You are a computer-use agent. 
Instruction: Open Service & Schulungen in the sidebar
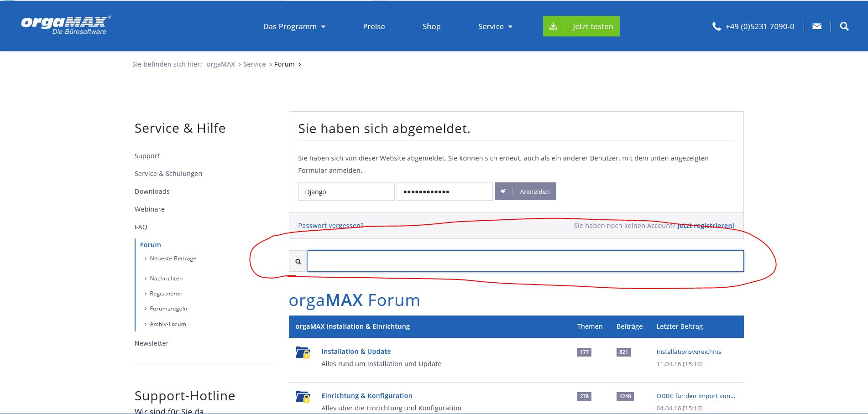(x=168, y=174)
